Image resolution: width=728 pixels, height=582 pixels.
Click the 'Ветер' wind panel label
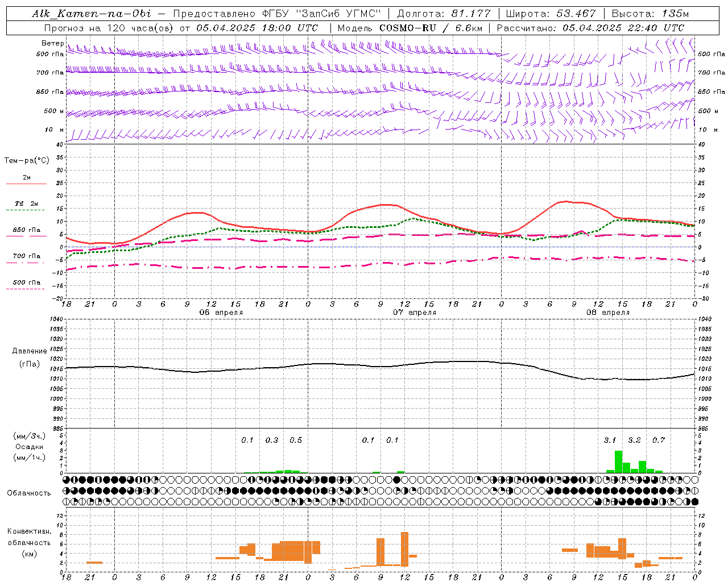(52, 43)
